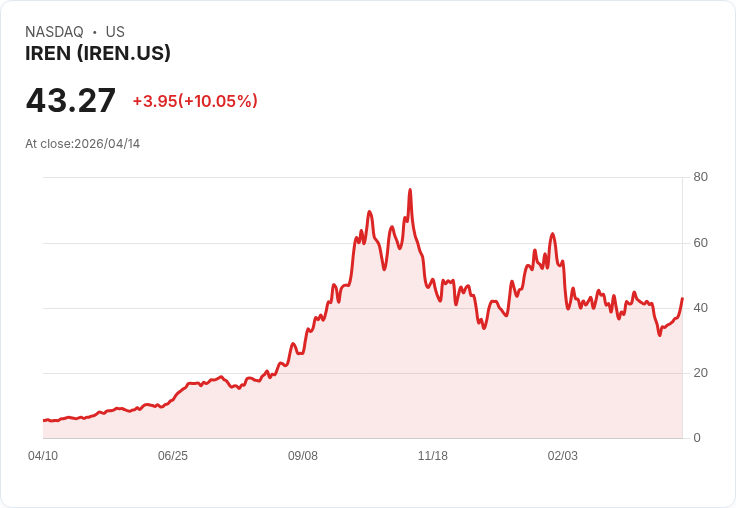
Task: Click the 04/10 x-axis date label
Action: point(43,456)
